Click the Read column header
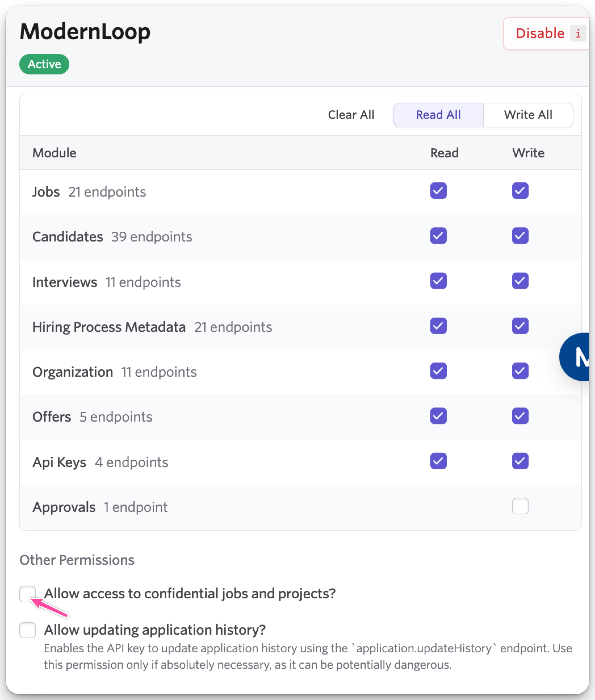 click(444, 153)
